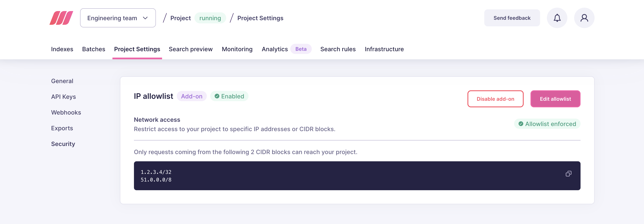Go to the Search preview tab
Screen dimensions: 644x224
click(191, 49)
